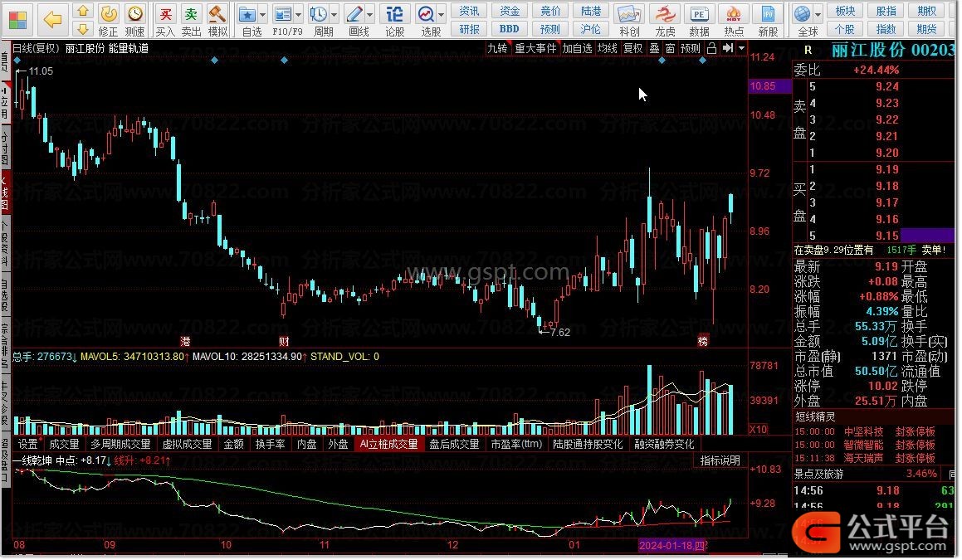This screenshot has width=962, height=560.
Task: Click the 榜 event marker on chart
Action: click(x=703, y=341)
